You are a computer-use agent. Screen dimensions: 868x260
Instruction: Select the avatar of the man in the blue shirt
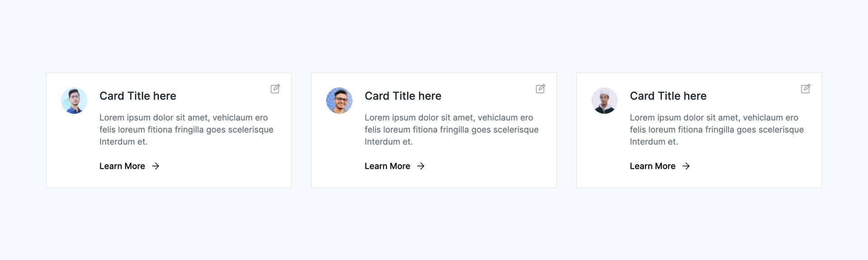(x=74, y=100)
